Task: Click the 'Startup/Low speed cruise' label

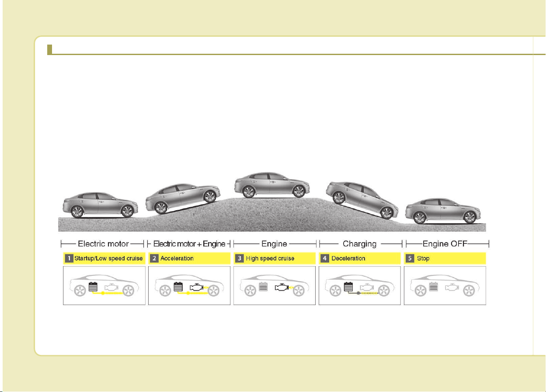Action: pyautogui.click(x=108, y=258)
